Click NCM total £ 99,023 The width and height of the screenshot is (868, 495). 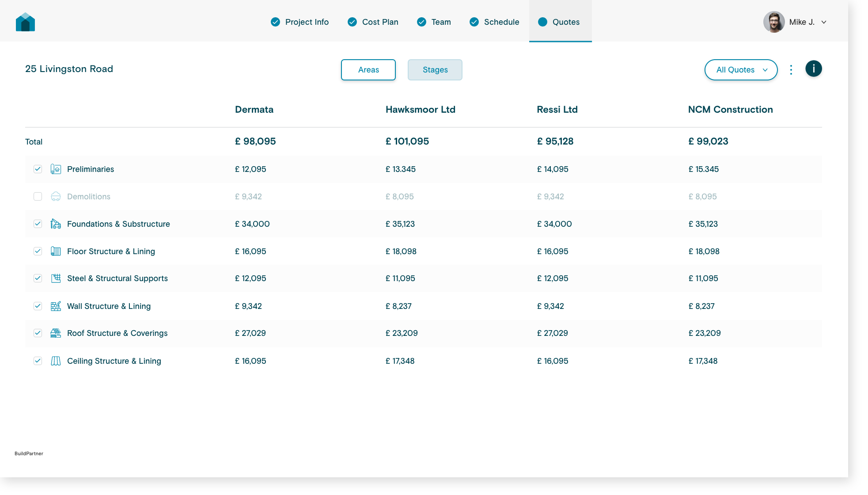pos(709,141)
